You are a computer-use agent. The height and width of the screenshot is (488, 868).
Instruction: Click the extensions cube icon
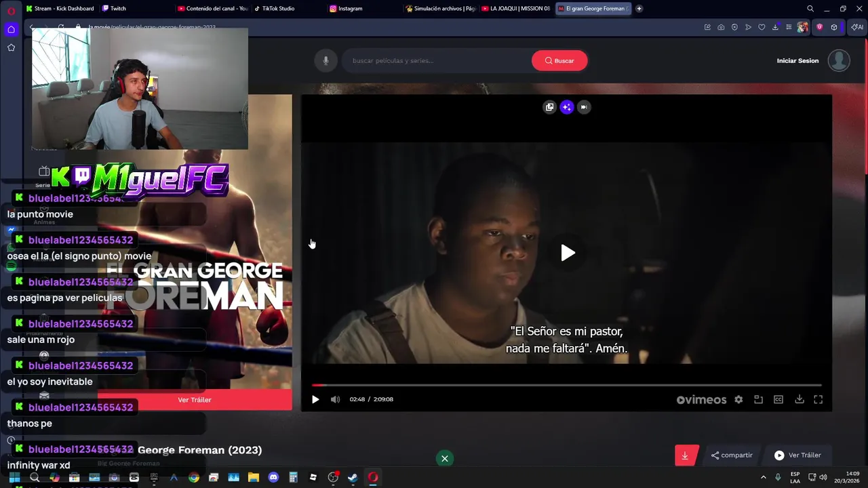834,27
